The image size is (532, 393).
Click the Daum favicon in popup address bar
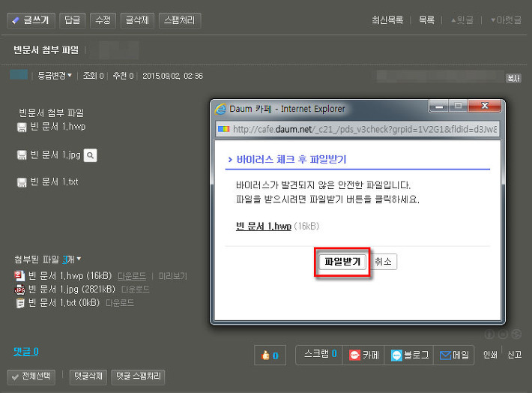[x=223, y=129]
